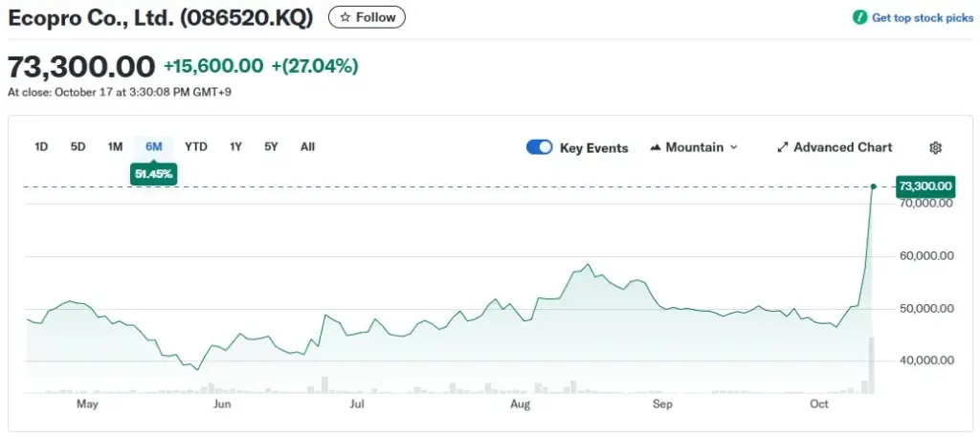The width and height of the screenshot is (980, 437).
Task: Open the Advanced Chart view
Action: click(842, 147)
